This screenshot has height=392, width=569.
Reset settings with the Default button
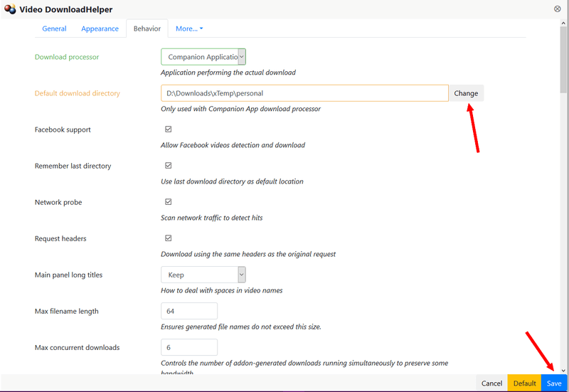click(x=524, y=383)
